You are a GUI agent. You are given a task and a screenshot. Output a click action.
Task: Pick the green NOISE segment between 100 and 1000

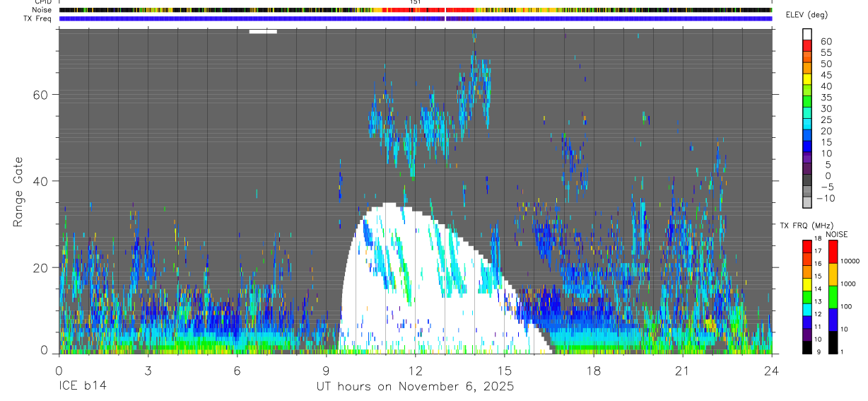pyautogui.click(x=833, y=297)
